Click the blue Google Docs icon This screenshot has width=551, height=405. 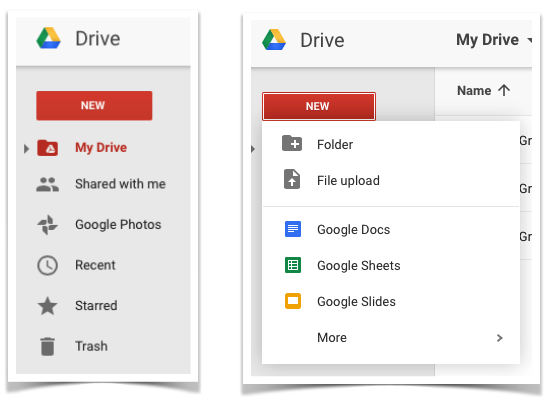pos(293,229)
